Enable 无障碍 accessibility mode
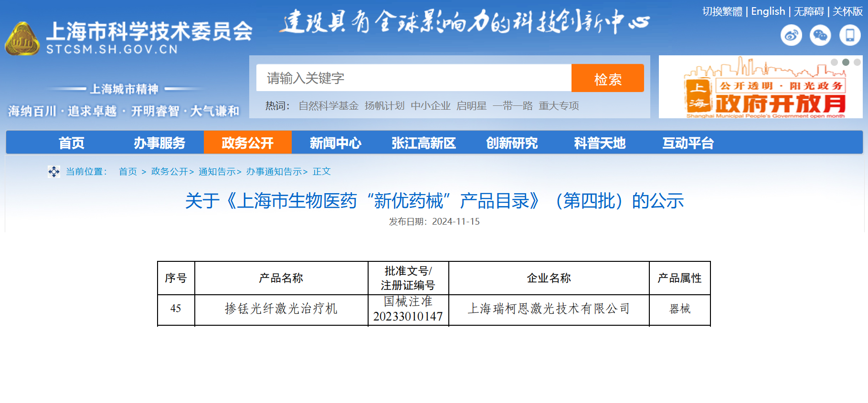This screenshot has width=868, height=403. pyautogui.click(x=808, y=11)
